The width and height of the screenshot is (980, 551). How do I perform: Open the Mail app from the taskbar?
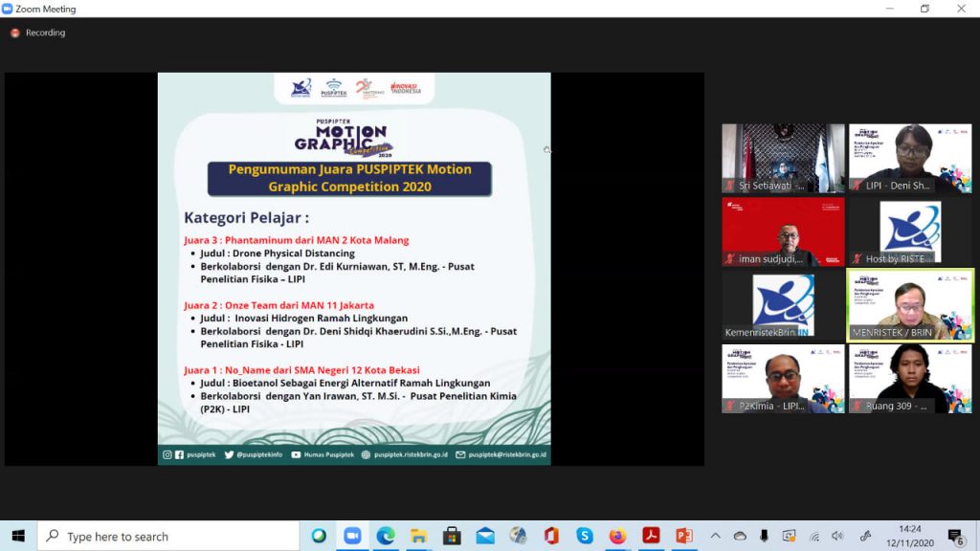pyautogui.click(x=485, y=536)
